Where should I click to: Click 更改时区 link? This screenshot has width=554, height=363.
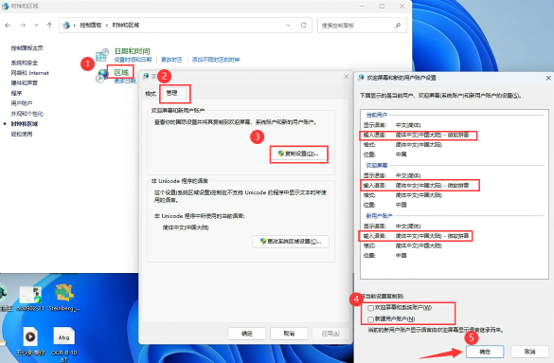click(x=172, y=60)
